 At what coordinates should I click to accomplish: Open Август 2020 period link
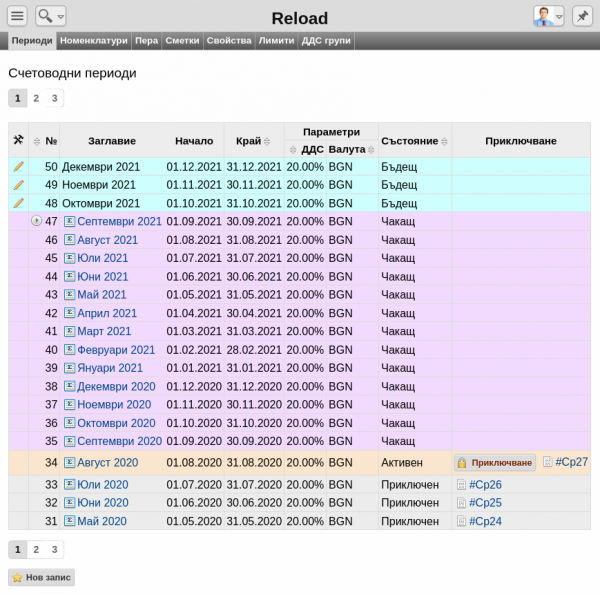[x=108, y=463]
